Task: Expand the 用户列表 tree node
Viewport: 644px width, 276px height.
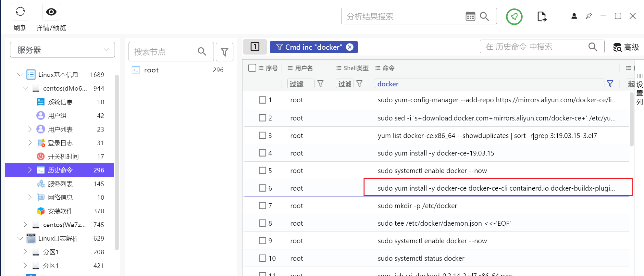Action: click(30, 129)
